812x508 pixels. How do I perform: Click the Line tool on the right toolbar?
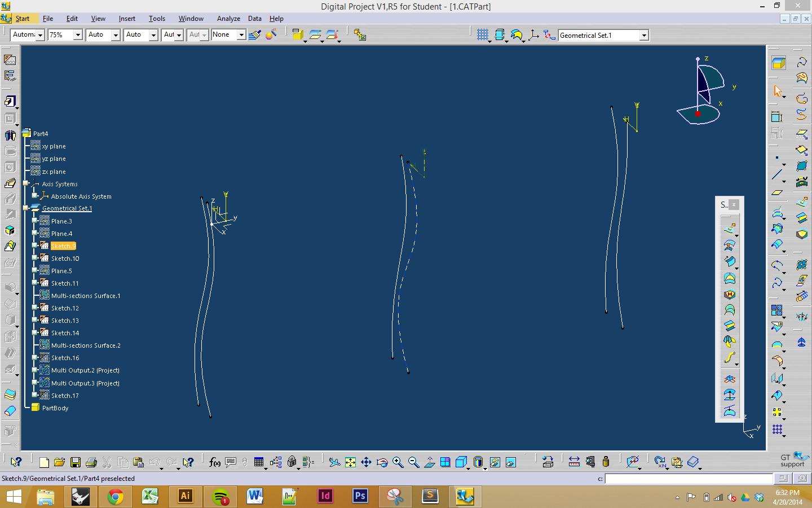click(x=777, y=174)
